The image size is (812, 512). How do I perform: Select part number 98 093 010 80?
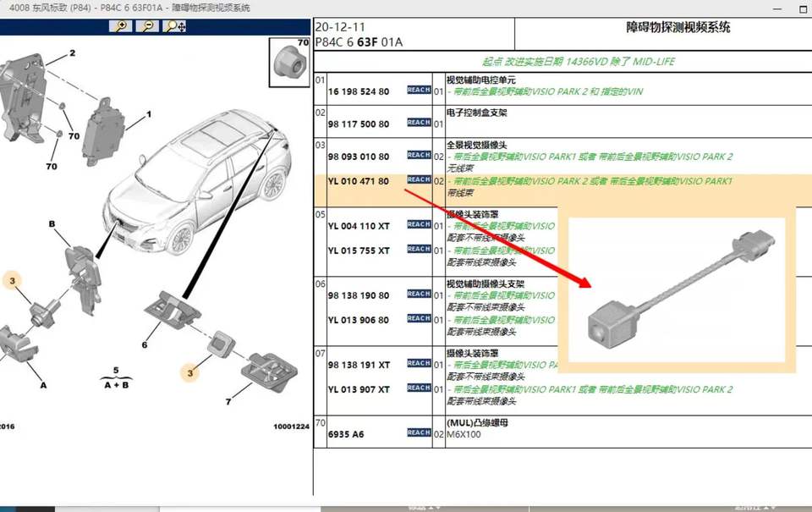[359, 157]
